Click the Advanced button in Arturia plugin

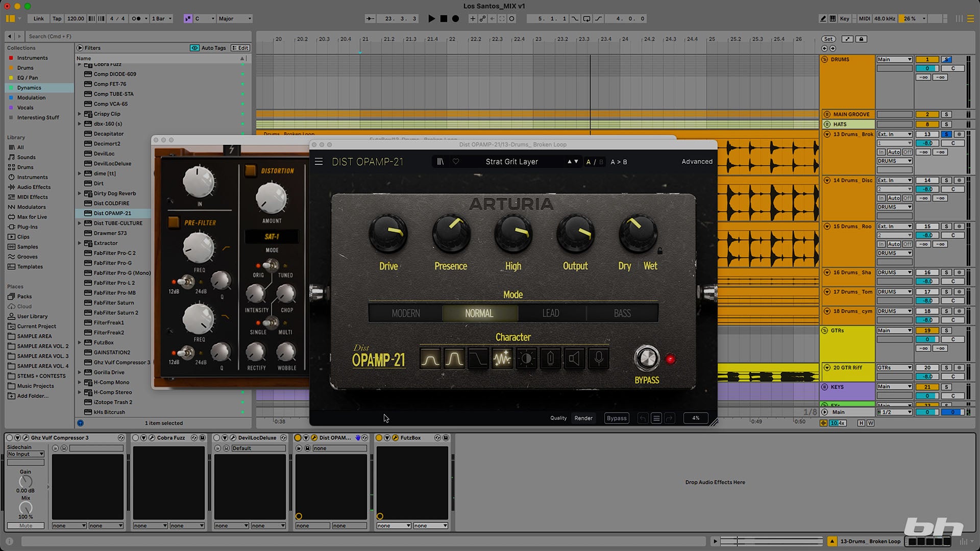click(x=697, y=162)
